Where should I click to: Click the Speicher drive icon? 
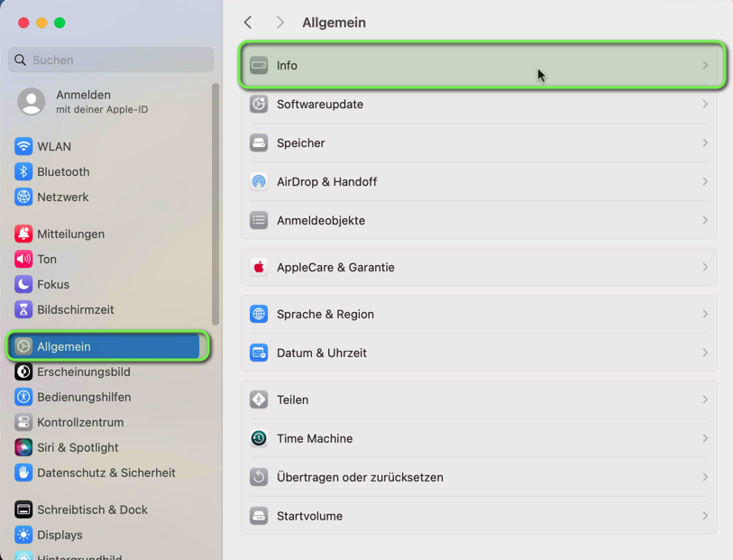[259, 143]
